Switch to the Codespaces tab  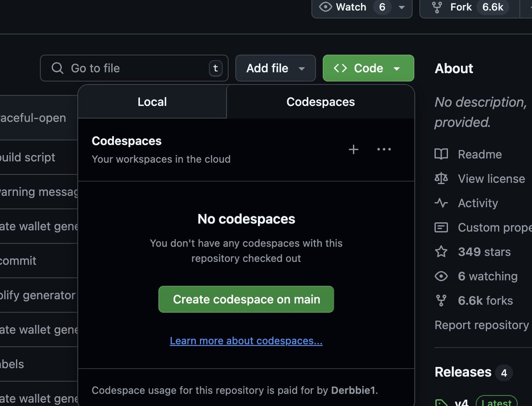pos(321,101)
